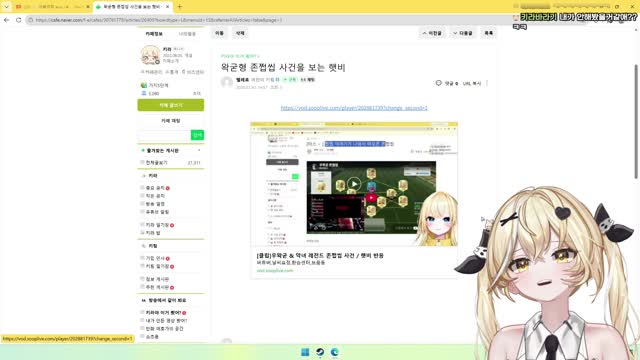Open a new browser tab with plus
Screen dimensions: 640x360
pyautogui.click(x=180, y=7)
